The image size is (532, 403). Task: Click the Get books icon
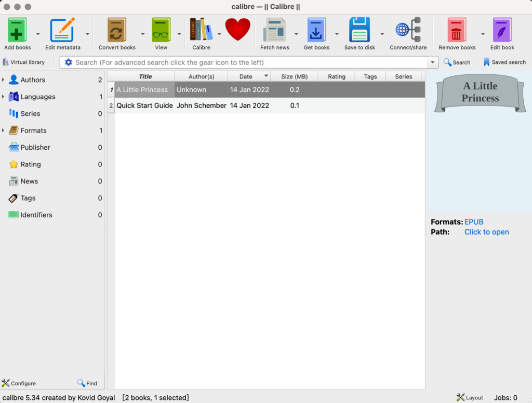pyautogui.click(x=316, y=30)
